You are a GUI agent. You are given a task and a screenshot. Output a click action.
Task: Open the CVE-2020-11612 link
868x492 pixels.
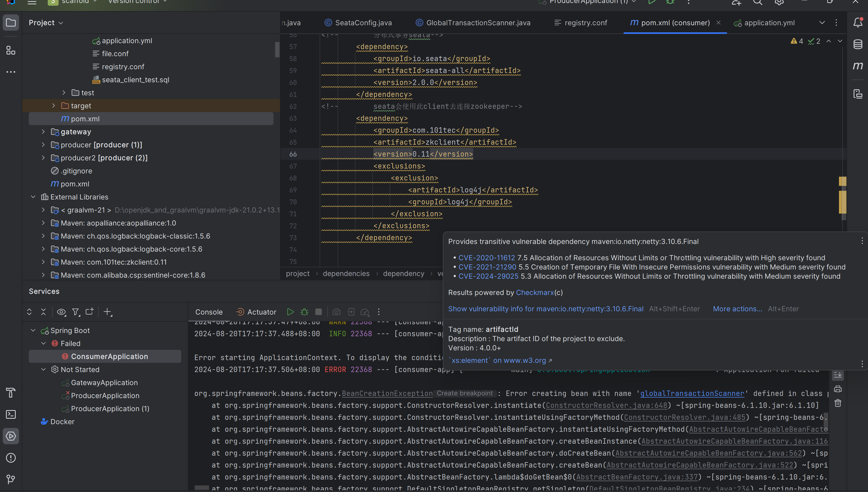click(x=487, y=258)
